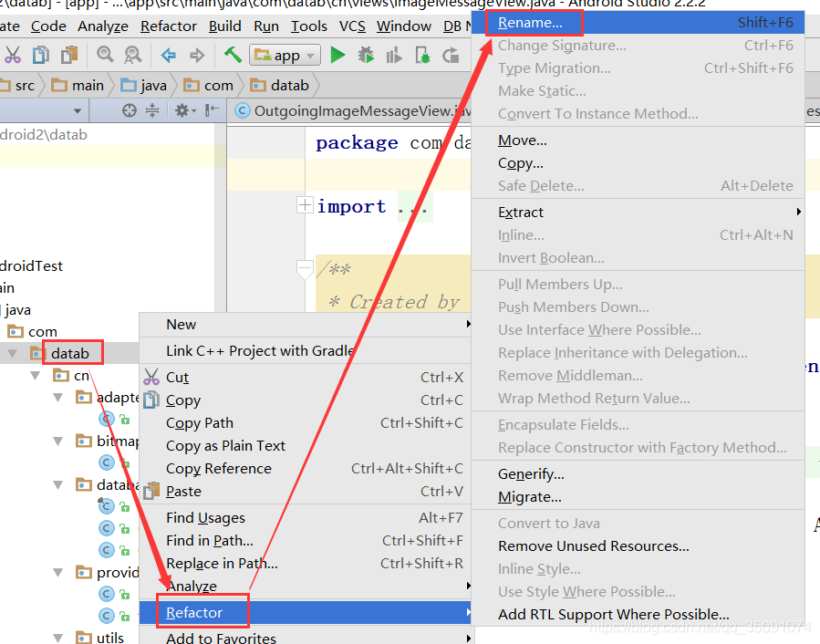Viewport: 820px width, 644px height.
Task: Choose Replace in Path...
Action: (306, 564)
